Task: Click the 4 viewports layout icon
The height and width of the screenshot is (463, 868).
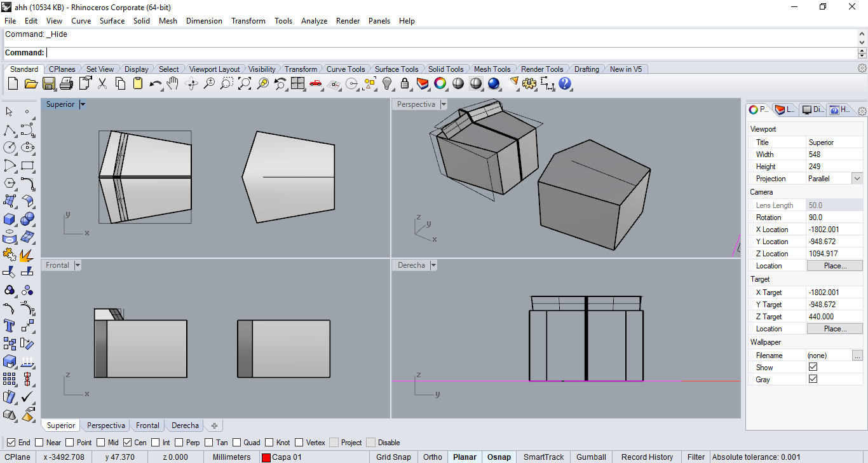Action: pos(298,83)
